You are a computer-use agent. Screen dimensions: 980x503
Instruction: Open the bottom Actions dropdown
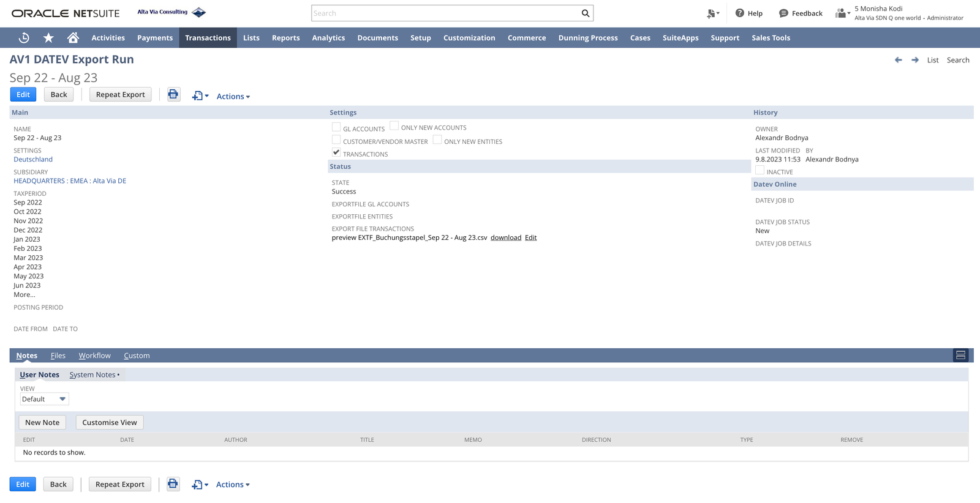tap(233, 485)
